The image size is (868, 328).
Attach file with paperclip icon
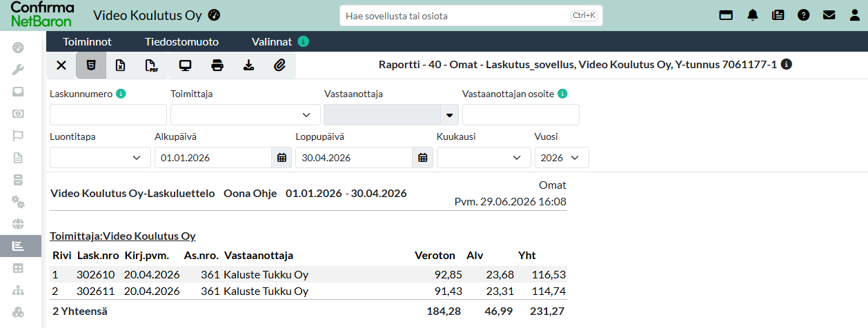click(x=279, y=65)
